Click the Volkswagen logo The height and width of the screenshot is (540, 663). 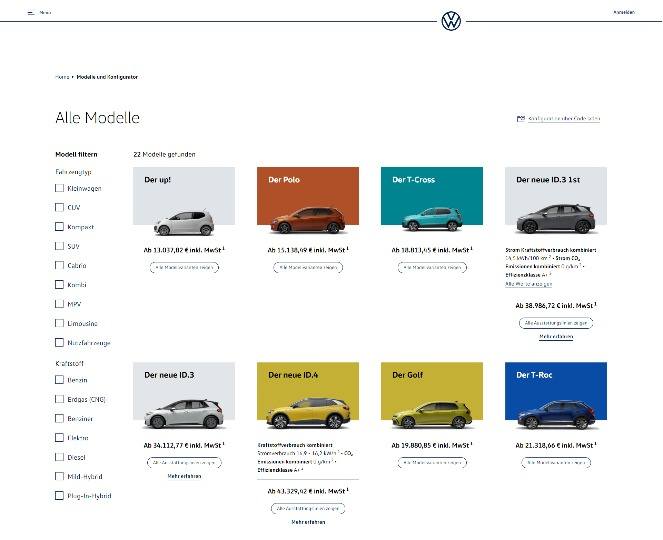(451, 21)
